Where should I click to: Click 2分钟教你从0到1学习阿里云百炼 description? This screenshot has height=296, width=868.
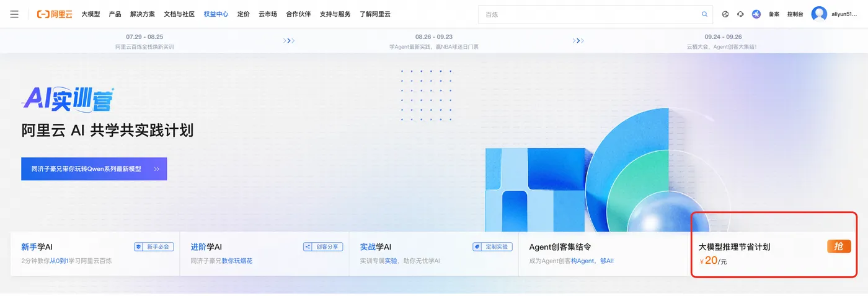pos(66,261)
